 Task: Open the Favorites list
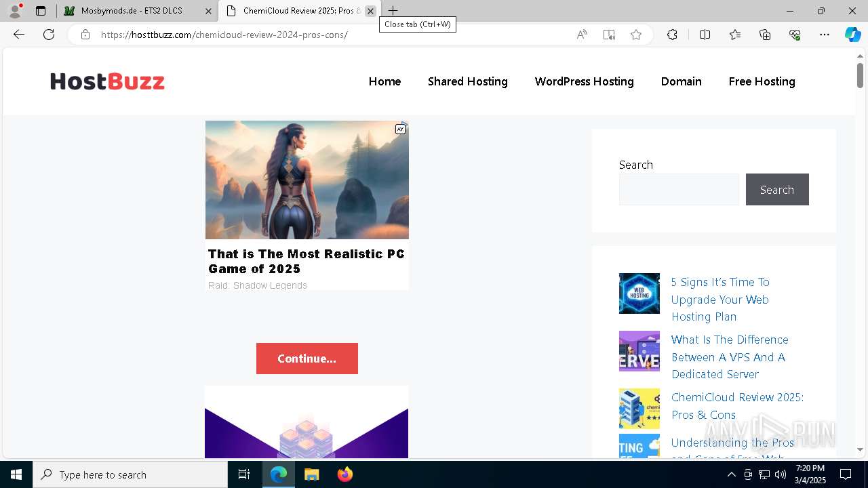point(735,35)
